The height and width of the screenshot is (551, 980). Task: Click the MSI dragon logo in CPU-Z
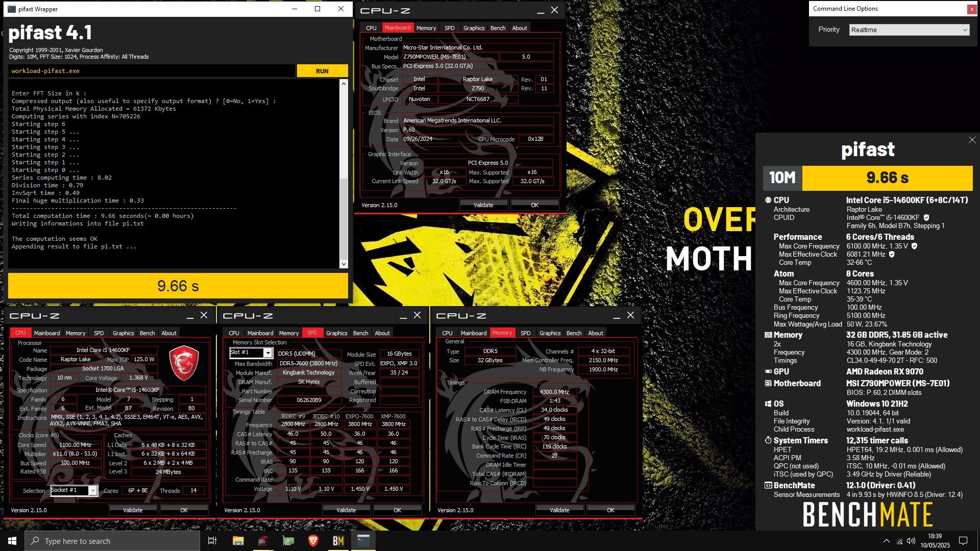pyautogui.click(x=184, y=363)
